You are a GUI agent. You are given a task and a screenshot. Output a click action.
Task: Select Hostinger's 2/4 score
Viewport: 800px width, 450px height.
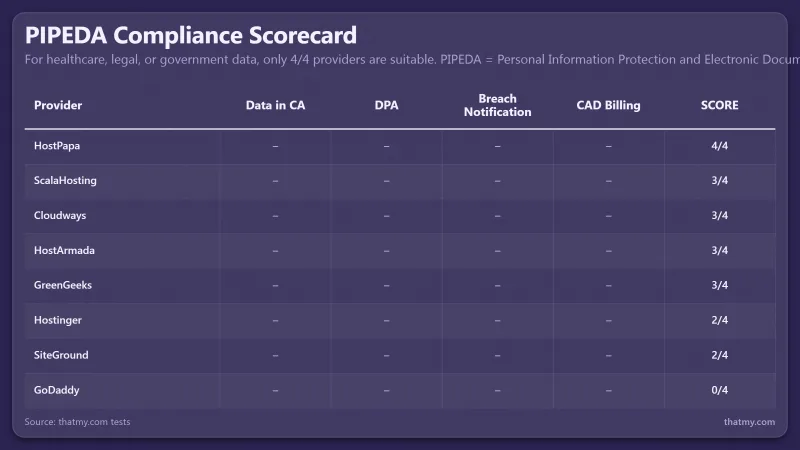(x=719, y=320)
